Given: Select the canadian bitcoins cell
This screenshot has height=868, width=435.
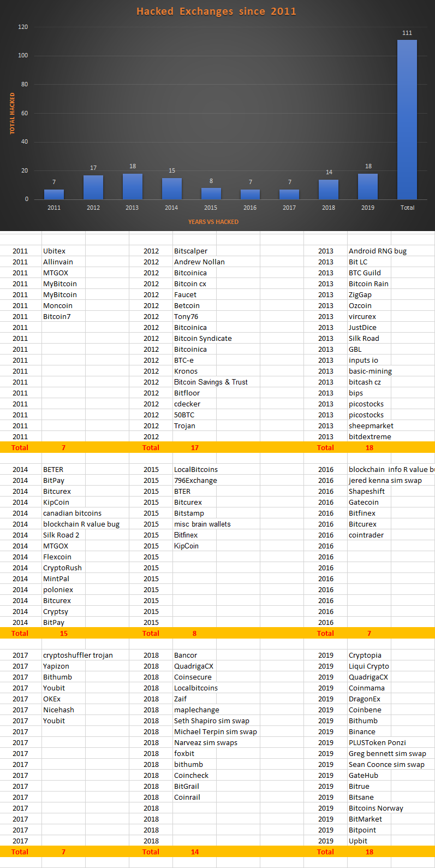Looking at the screenshot, I should (72, 513).
